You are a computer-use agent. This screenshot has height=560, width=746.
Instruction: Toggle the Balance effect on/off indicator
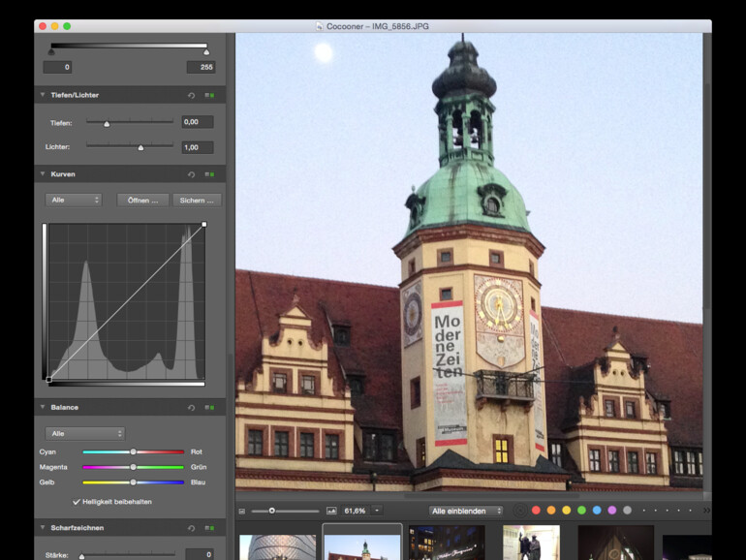click(209, 408)
